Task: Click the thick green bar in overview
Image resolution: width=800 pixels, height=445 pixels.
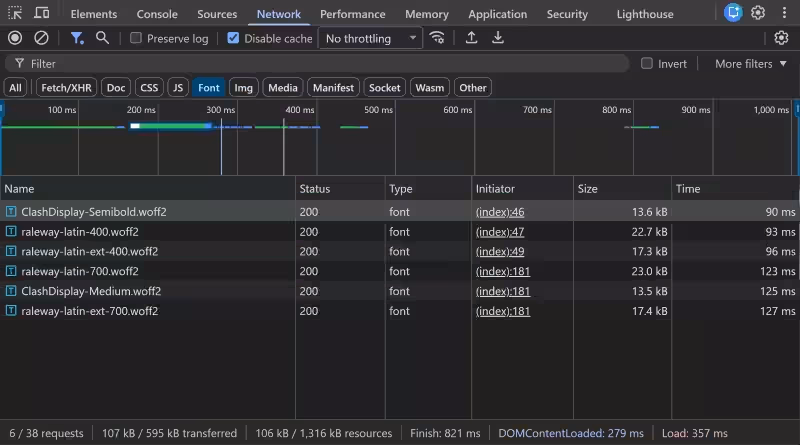Action: [x=171, y=126]
